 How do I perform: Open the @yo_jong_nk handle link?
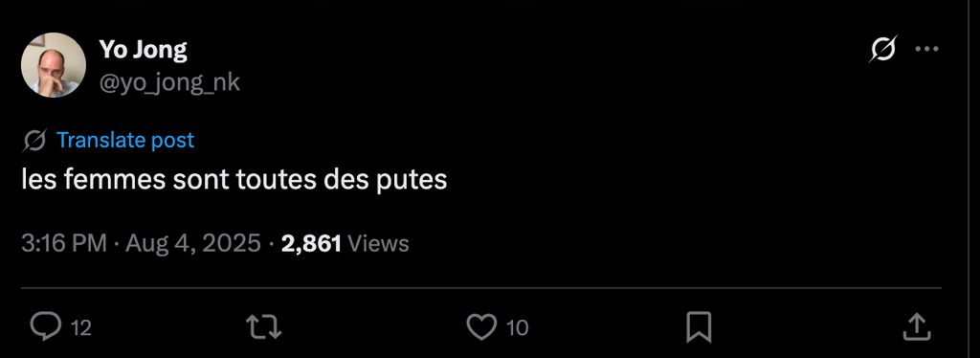[x=169, y=82]
